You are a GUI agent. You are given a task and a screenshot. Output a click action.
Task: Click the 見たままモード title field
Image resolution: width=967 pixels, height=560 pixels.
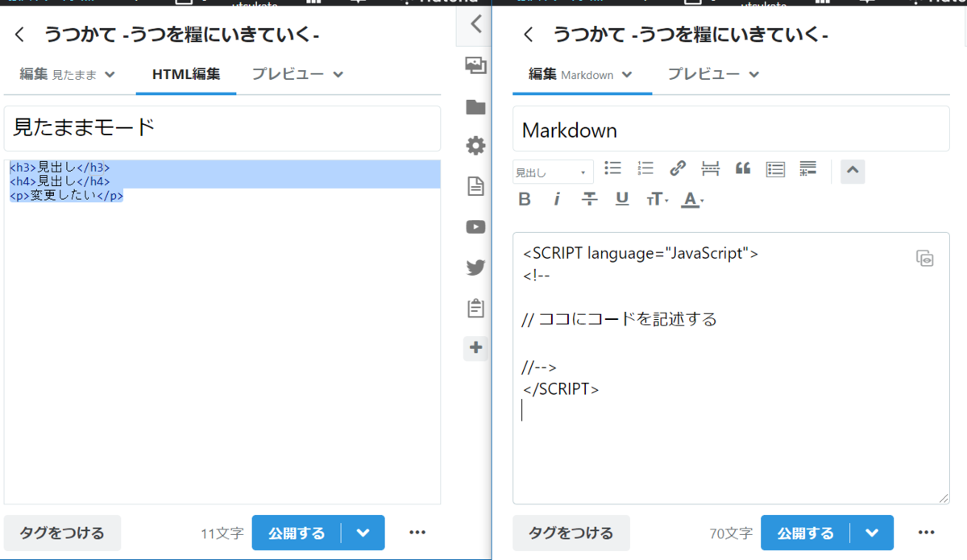coord(222,128)
